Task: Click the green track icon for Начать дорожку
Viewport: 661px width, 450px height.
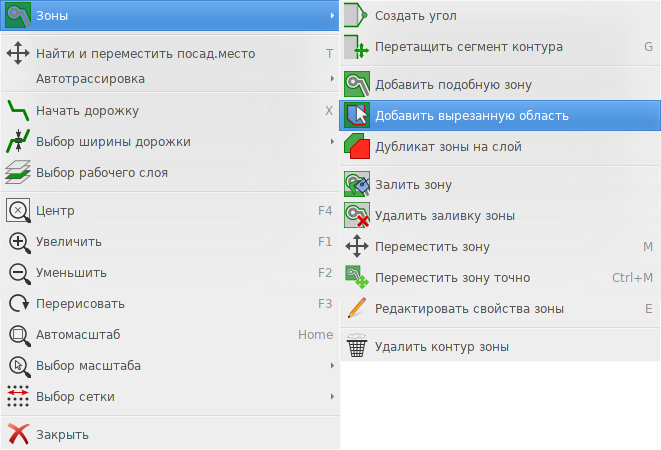Action: tap(18, 110)
